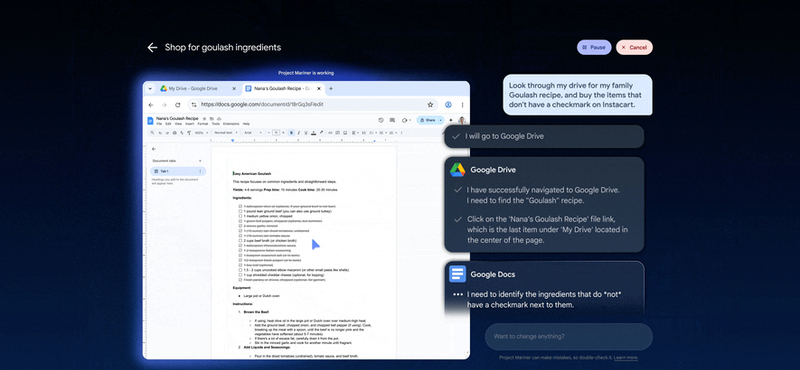
Task: Select the Paint format tool
Action: click(189, 133)
